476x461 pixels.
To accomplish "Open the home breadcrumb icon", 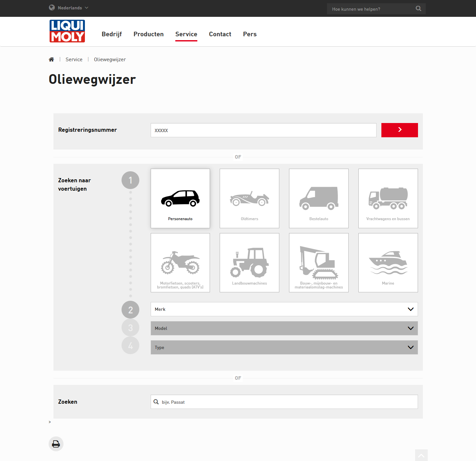I will [51, 59].
